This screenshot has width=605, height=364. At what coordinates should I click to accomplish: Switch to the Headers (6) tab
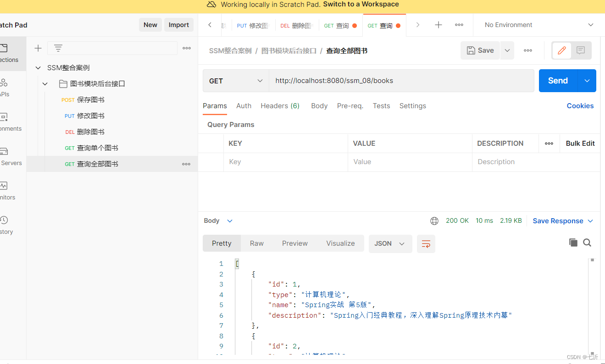click(x=280, y=106)
